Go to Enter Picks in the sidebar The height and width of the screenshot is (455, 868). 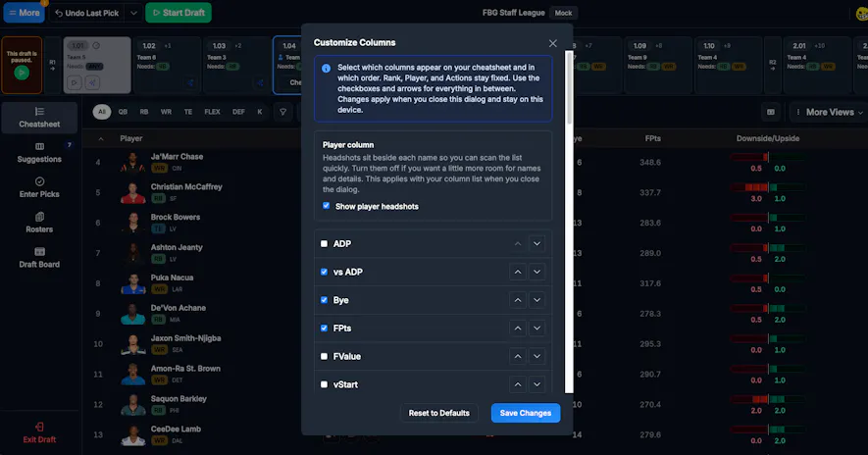(39, 187)
